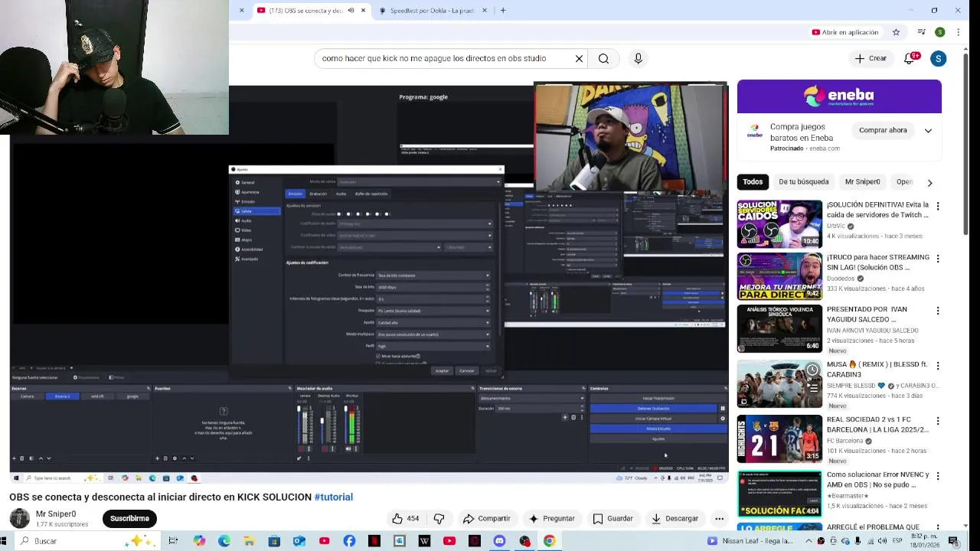Show hidden system tray icons

[x=808, y=541]
